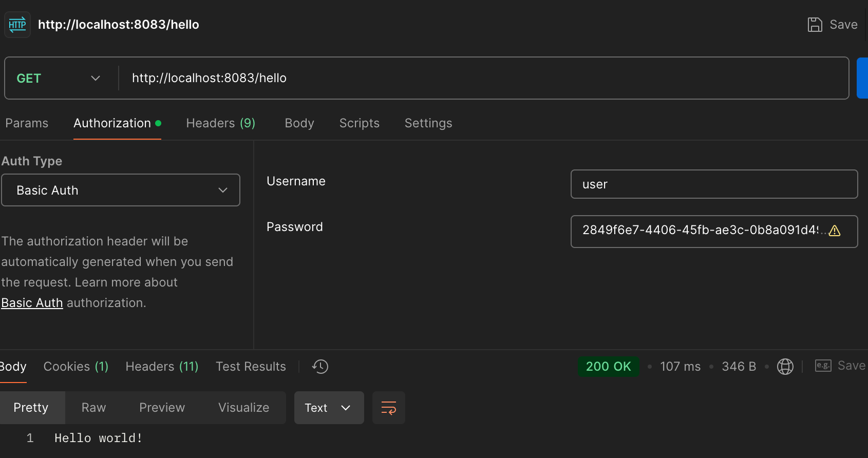Viewport: 868px width, 458px height.
Task: Click the Auth Type label
Action: click(32, 161)
